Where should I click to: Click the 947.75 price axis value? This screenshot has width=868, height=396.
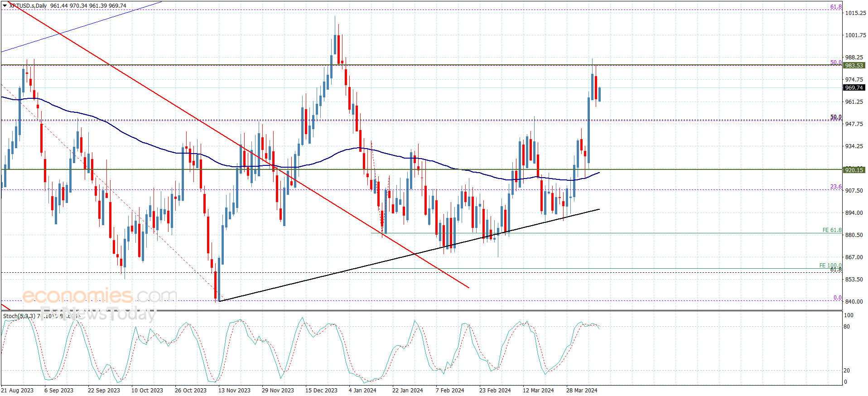point(854,124)
